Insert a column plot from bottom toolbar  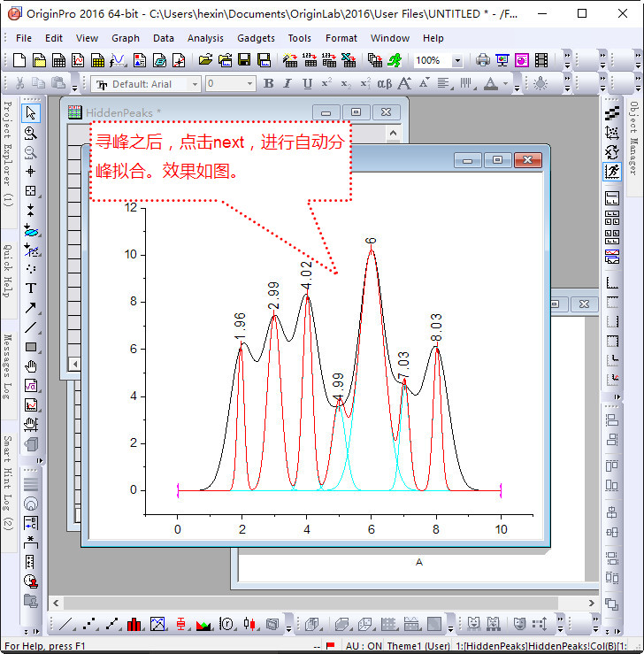point(134,624)
